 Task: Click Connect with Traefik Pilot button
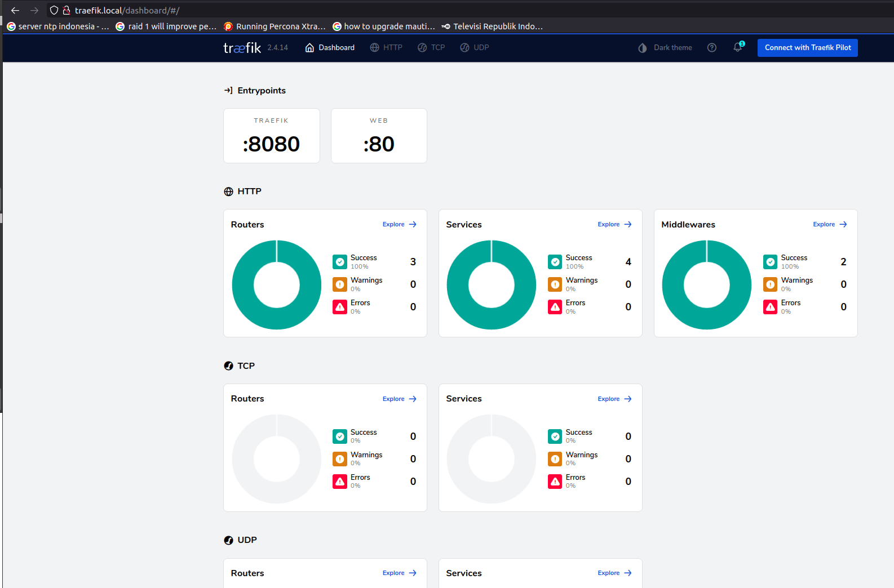tap(808, 48)
